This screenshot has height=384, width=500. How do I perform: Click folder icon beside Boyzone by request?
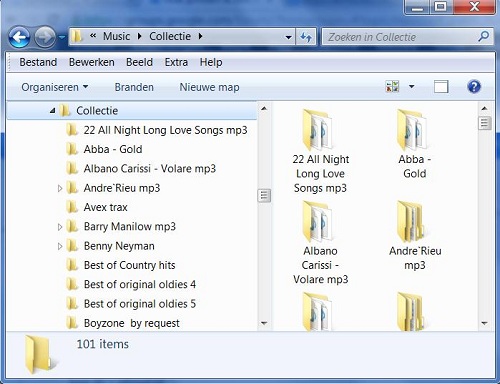(72, 323)
